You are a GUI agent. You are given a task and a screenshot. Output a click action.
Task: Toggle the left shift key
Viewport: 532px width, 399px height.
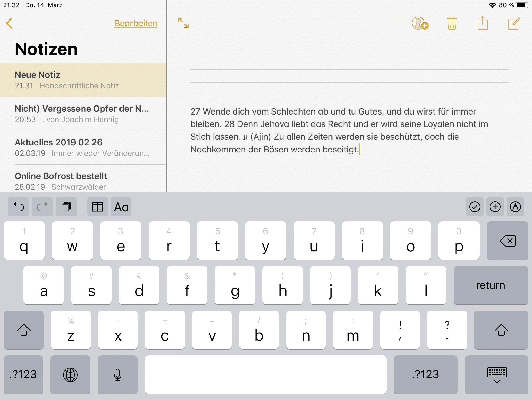[x=24, y=330]
